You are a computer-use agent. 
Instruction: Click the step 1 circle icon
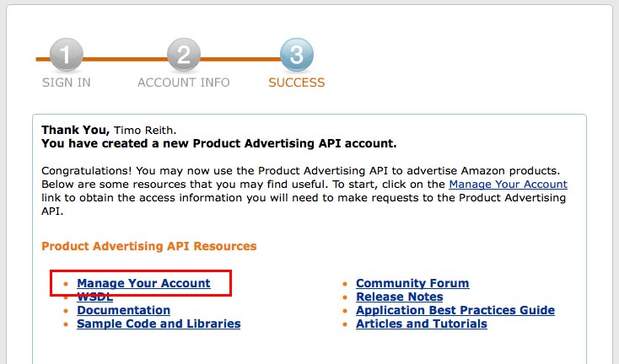(x=67, y=57)
